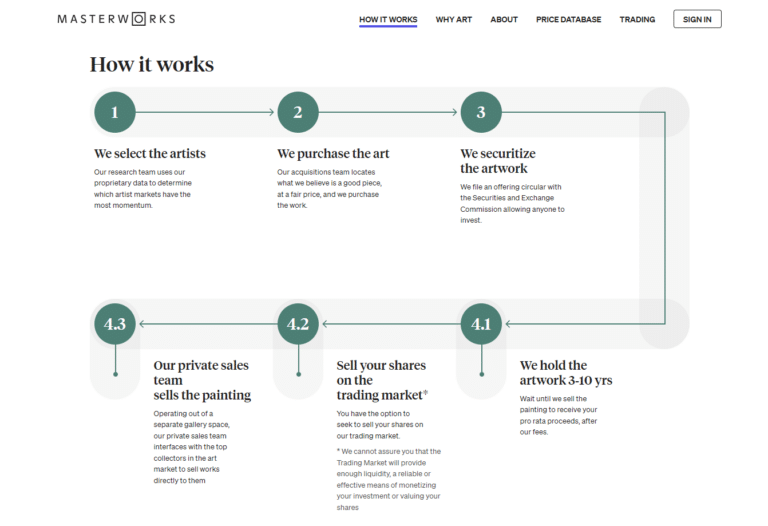This screenshot has height=526, width=768.
Task: Click 'Sell your shares on the trading market' heading
Action: (381, 380)
